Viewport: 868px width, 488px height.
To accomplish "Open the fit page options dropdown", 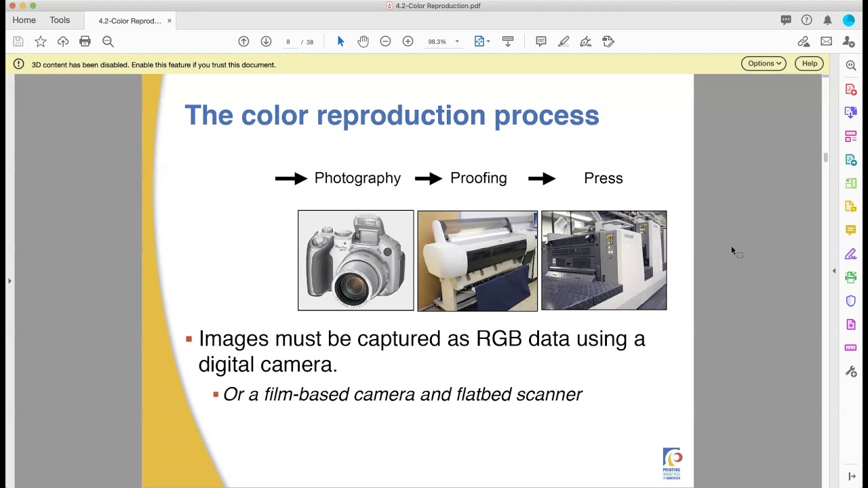I will coord(482,41).
